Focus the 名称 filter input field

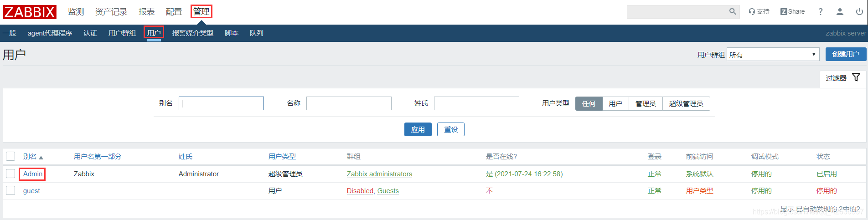click(349, 103)
